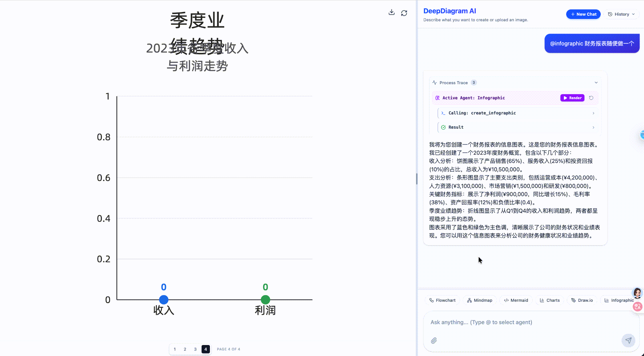Viewport: 644px width, 356px height.
Task: Click the translate floating icon
Action: [637, 307]
